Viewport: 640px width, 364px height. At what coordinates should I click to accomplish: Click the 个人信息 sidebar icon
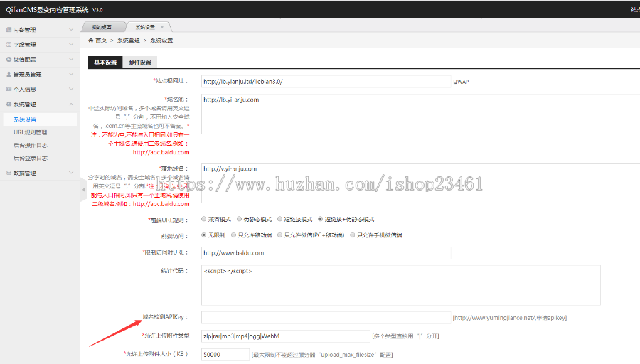point(9,90)
